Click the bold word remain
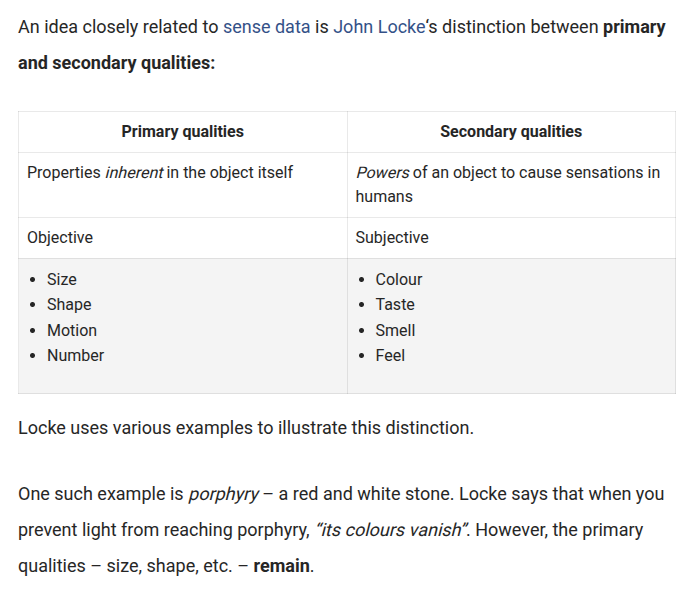Image resolution: width=685 pixels, height=600 pixels. 281,566
